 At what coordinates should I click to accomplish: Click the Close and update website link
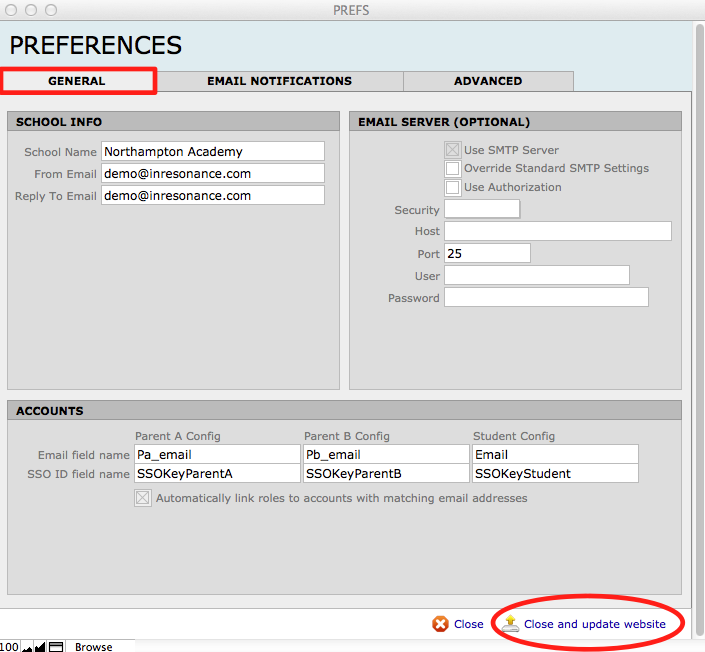click(x=594, y=624)
